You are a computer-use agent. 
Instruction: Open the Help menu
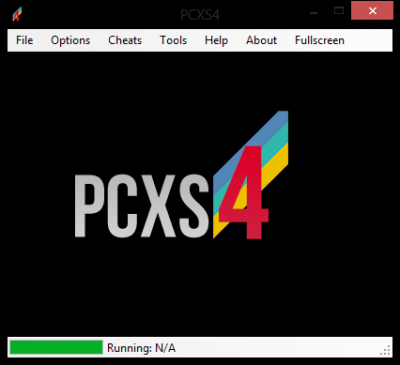pyautogui.click(x=216, y=40)
